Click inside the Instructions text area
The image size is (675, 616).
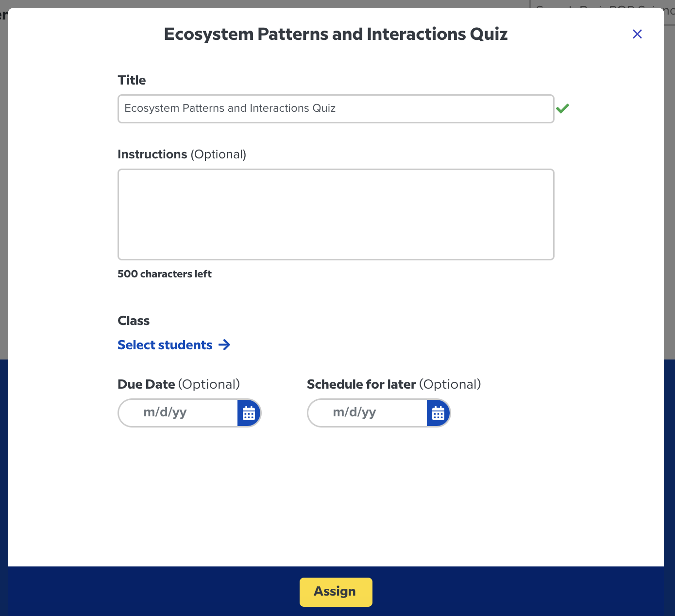point(336,214)
